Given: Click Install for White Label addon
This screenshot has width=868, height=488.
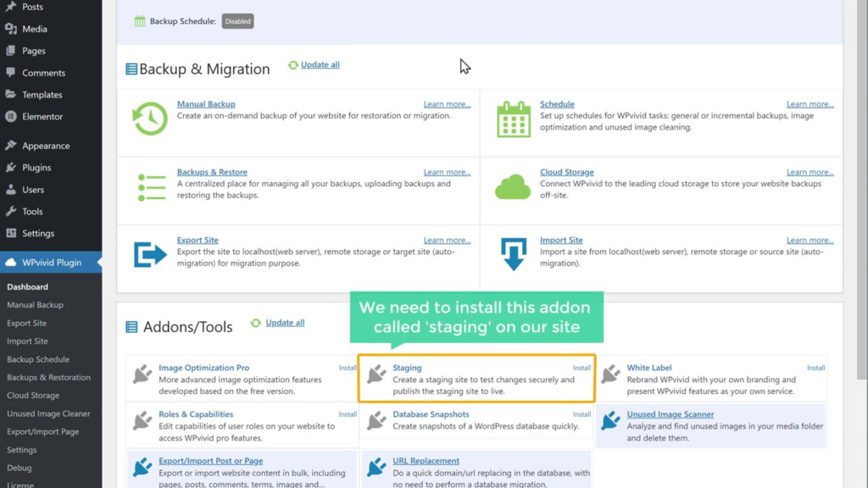Looking at the screenshot, I should [816, 368].
